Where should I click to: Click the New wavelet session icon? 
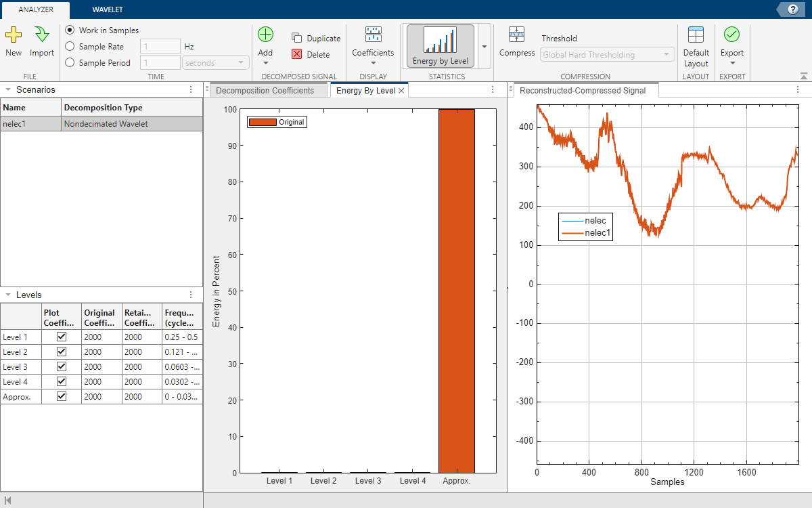pos(14,36)
